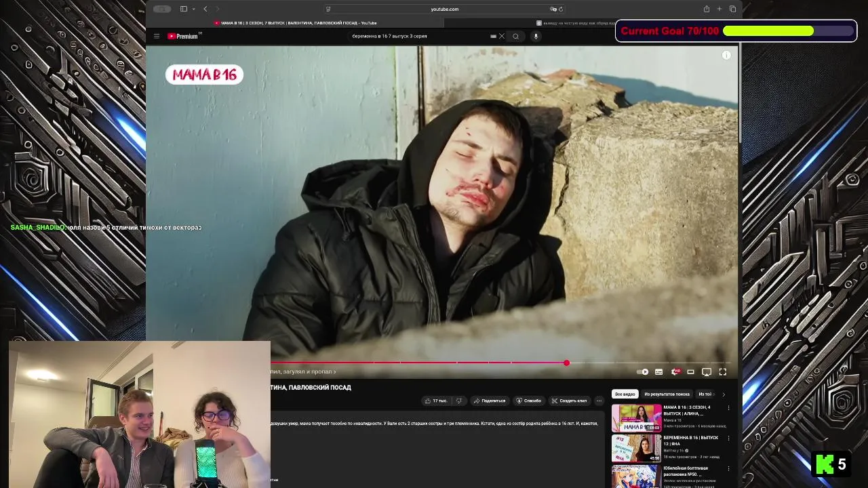Open the Safari share button
This screenshot has height=488, width=868.
707,9
